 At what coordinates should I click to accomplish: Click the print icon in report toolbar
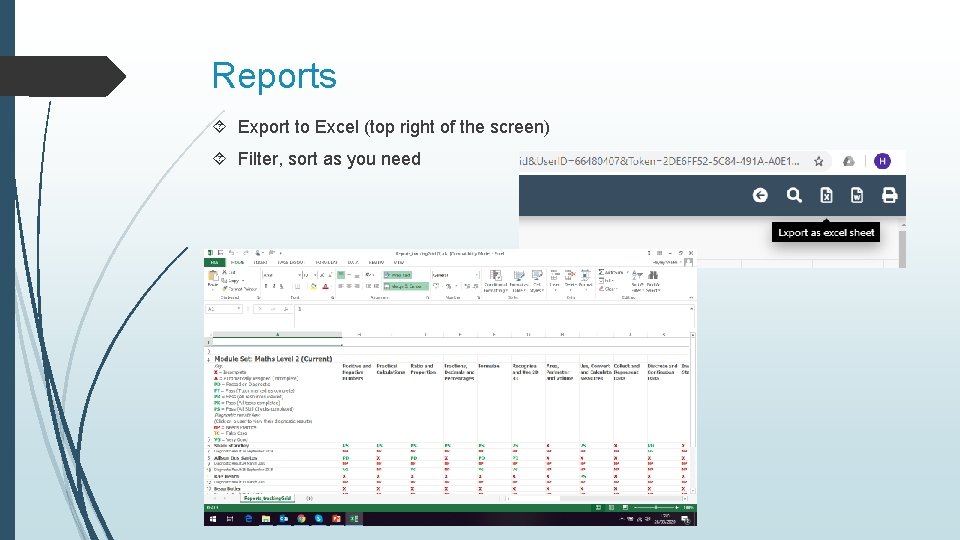point(889,195)
